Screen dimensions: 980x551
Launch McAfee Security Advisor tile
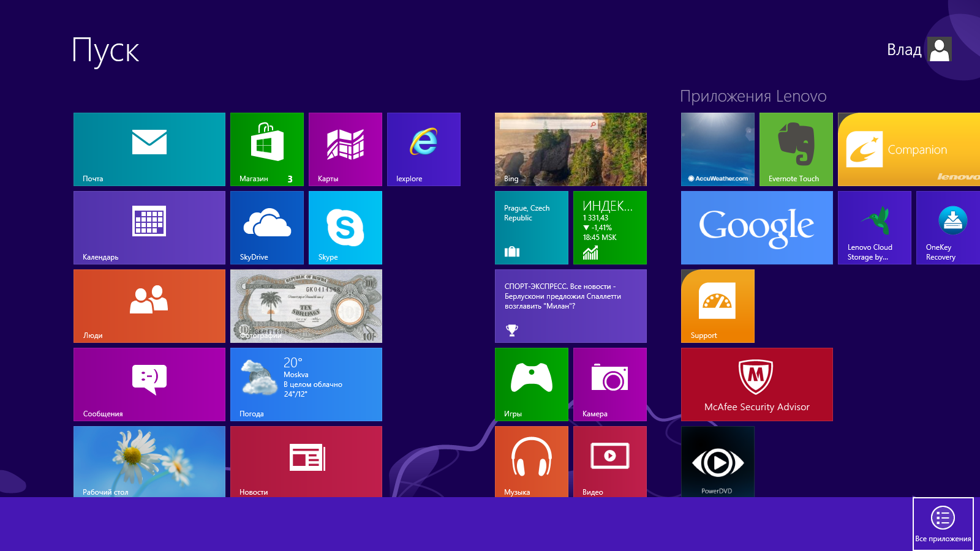[x=757, y=384]
